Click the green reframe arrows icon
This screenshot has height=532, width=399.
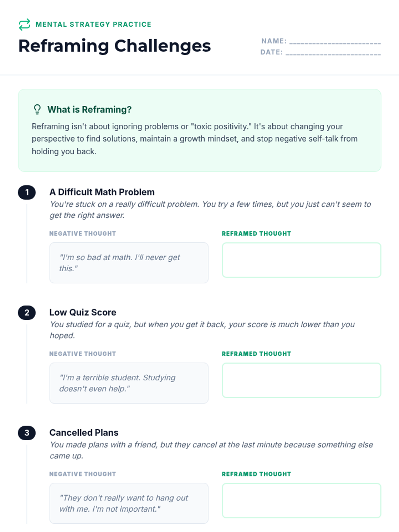click(24, 24)
